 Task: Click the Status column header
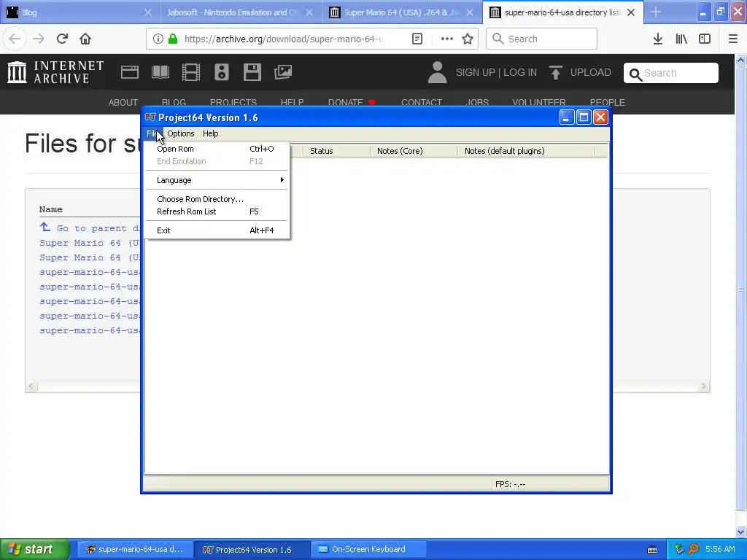336,151
